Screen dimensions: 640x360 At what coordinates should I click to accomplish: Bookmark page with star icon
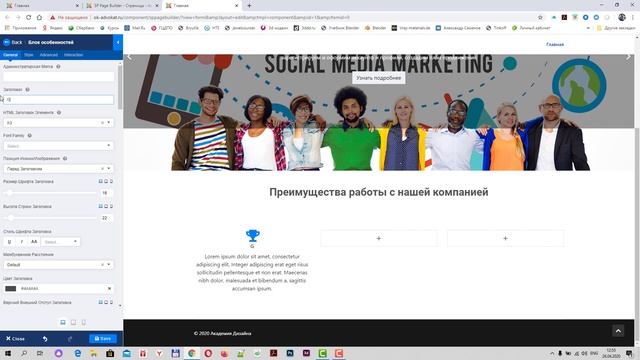coord(540,17)
